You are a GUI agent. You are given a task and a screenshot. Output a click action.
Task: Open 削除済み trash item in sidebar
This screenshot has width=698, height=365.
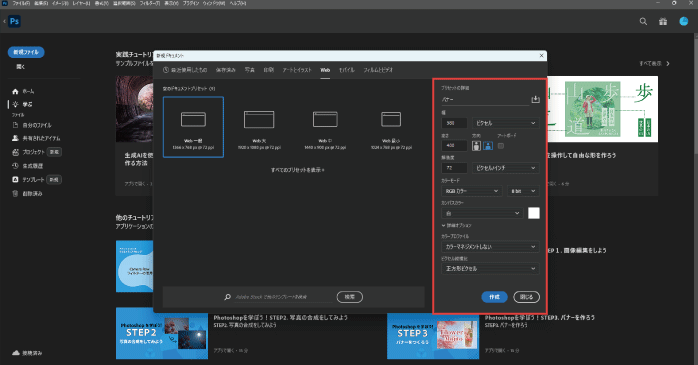click(x=27, y=194)
